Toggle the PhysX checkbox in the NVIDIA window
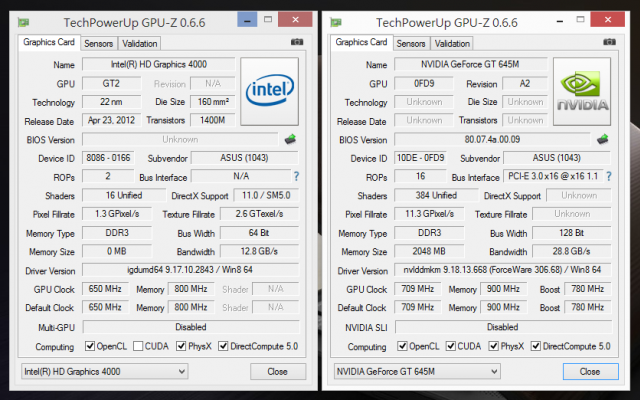640x400 pixels. tap(494, 346)
